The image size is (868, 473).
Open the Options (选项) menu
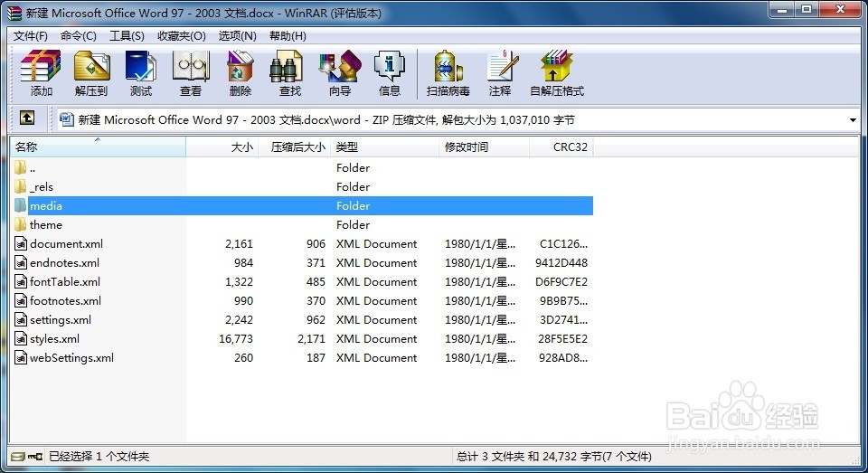238,36
